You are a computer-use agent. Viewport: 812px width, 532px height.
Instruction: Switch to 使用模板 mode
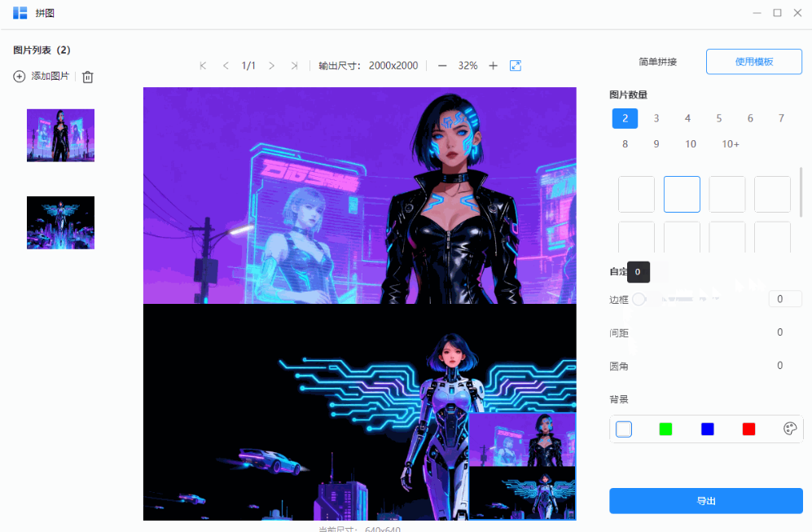(x=753, y=61)
